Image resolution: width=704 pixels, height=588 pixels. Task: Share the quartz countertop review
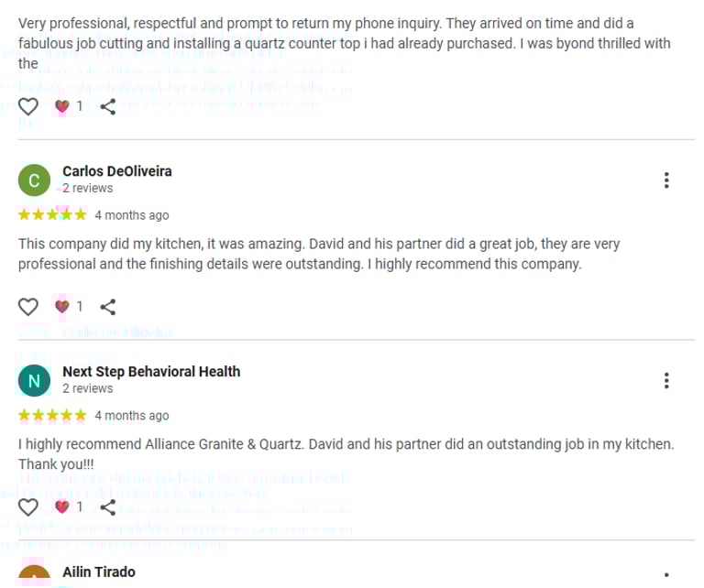point(107,106)
